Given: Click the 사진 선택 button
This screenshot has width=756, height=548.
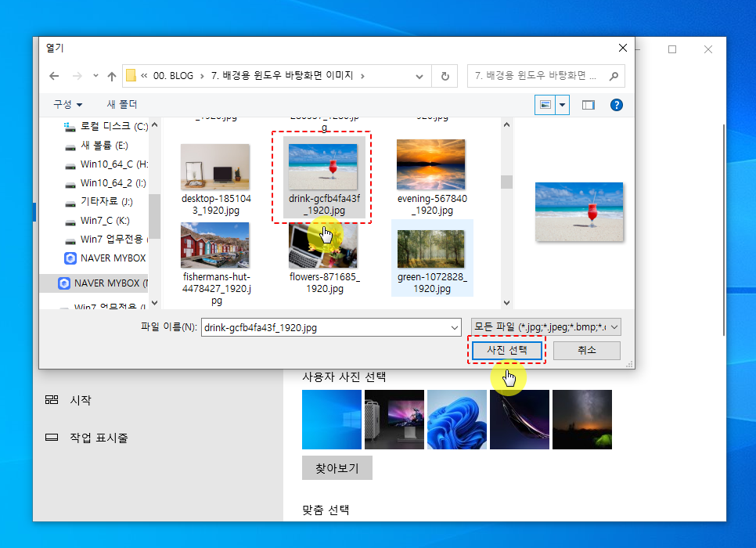Looking at the screenshot, I should click(x=506, y=350).
